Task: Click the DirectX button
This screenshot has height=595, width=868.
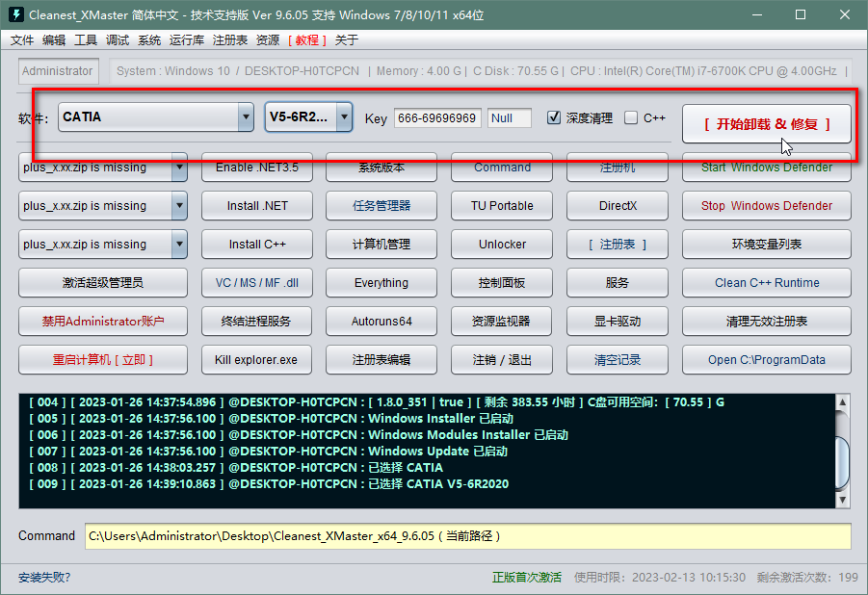Action: 618,205
